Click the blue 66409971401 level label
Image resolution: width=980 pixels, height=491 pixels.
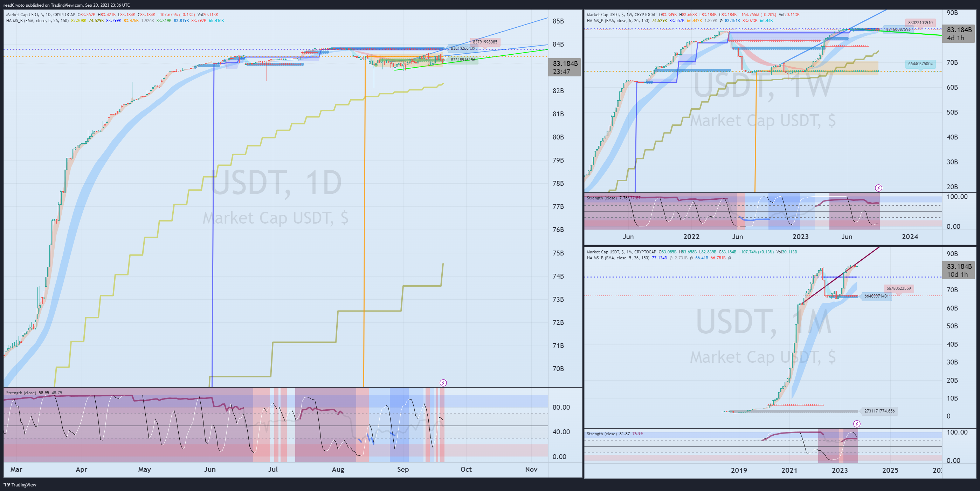click(877, 296)
